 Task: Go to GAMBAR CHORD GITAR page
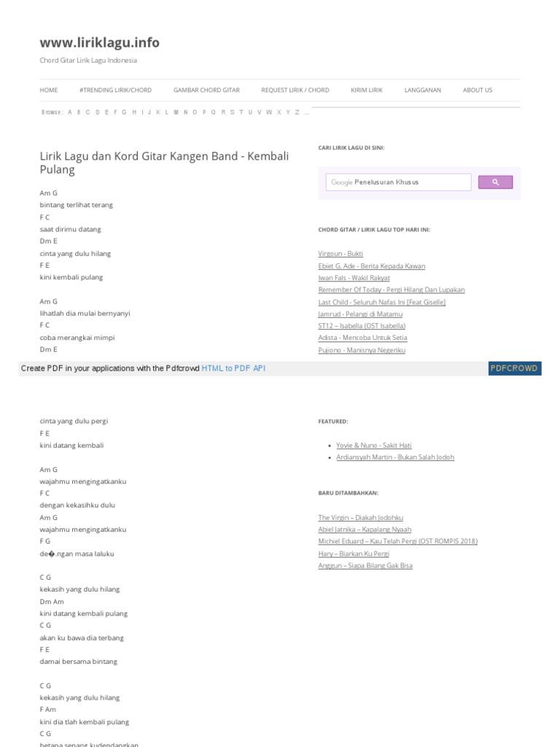pos(206,90)
